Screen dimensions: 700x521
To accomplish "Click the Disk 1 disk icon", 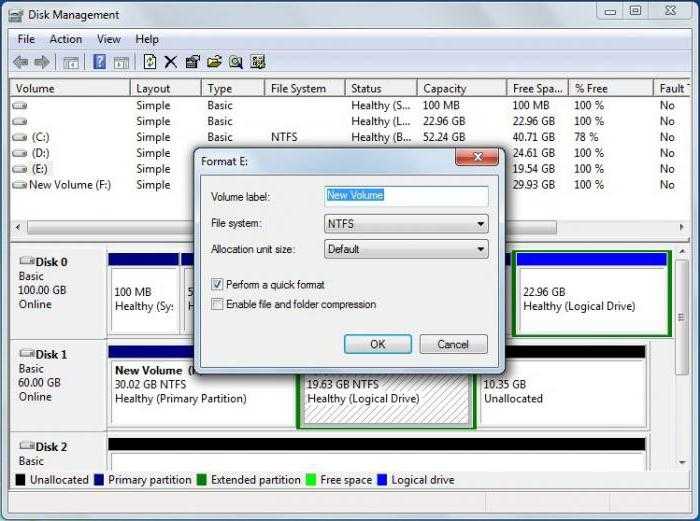I will tap(26, 353).
